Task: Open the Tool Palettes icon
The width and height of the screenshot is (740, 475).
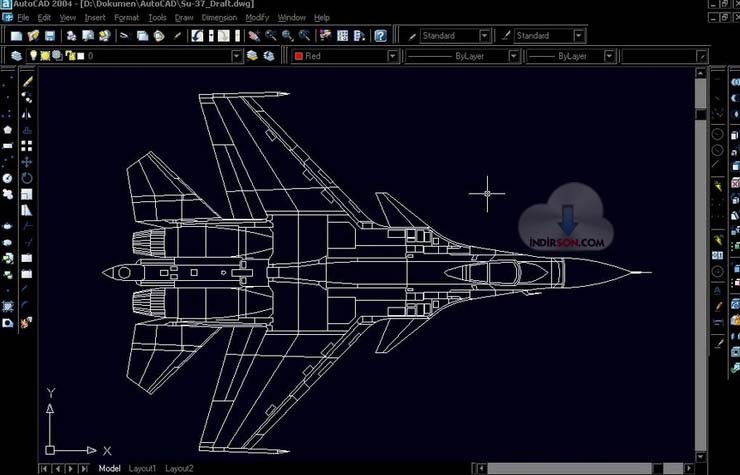Action: 359,36
